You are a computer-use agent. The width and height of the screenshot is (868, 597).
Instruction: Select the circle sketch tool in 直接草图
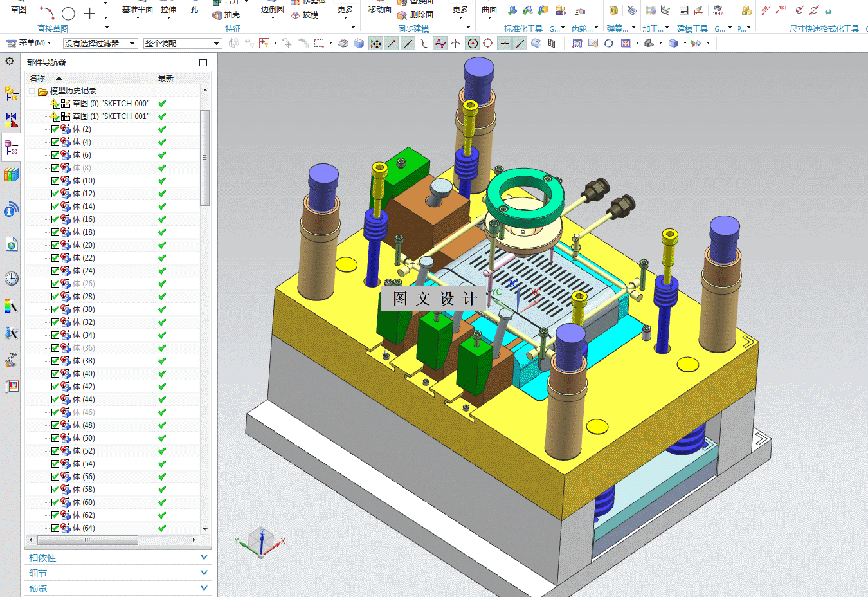(68, 13)
